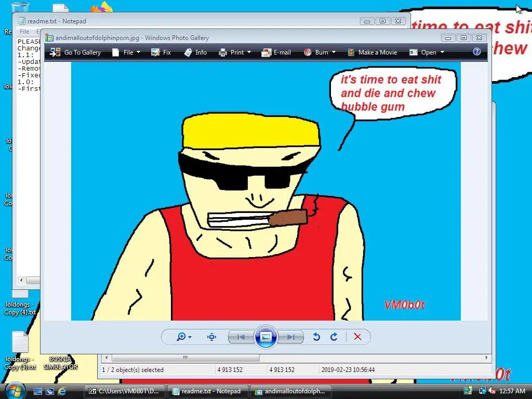Image resolution: width=532 pixels, height=399 pixels.
Task: Click Make a Movie
Action: [x=373, y=52]
